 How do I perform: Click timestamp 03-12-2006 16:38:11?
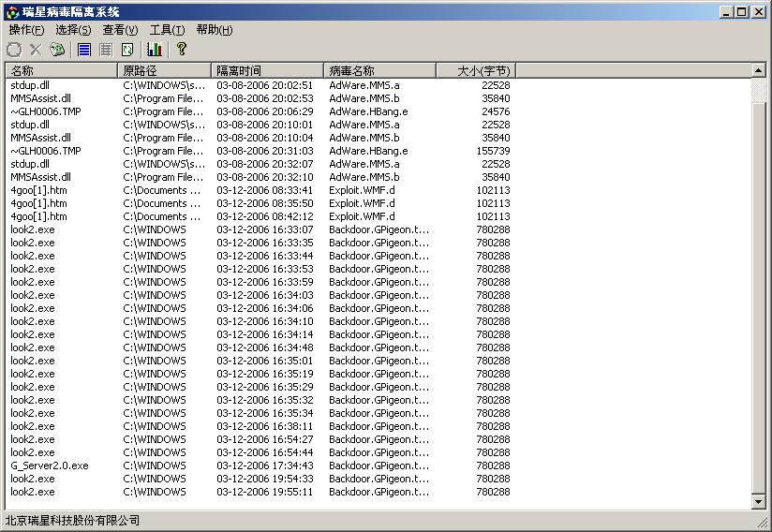(x=265, y=427)
